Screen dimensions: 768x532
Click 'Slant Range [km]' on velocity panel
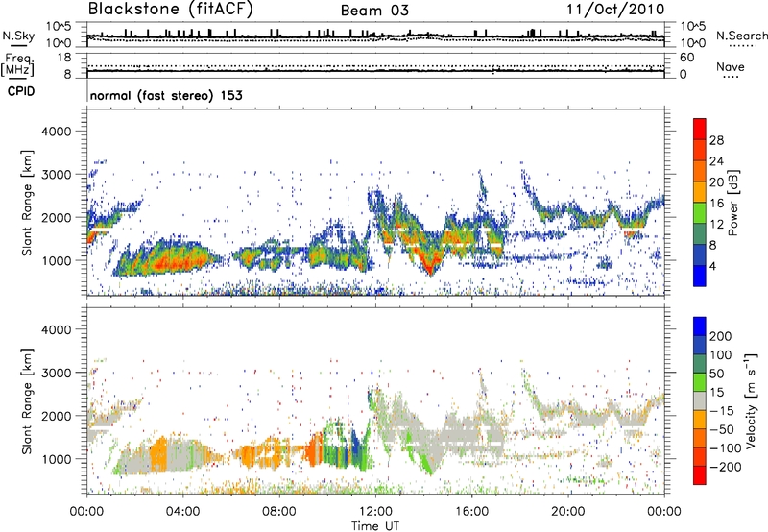pyautogui.click(x=27, y=401)
